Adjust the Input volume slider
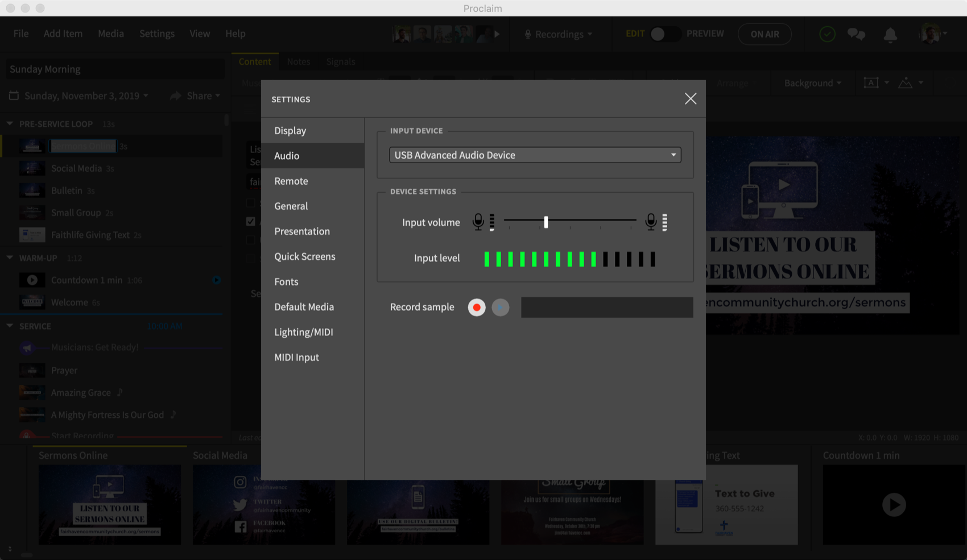967x560 pixels. coord(546,222)
